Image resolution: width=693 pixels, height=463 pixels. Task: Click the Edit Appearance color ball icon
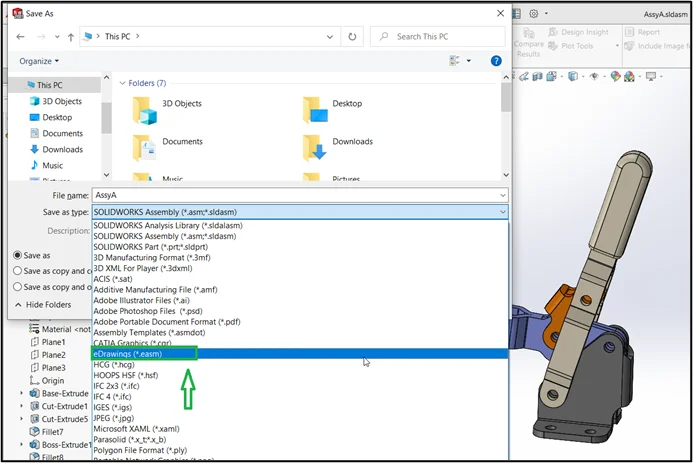click(615, 76)
